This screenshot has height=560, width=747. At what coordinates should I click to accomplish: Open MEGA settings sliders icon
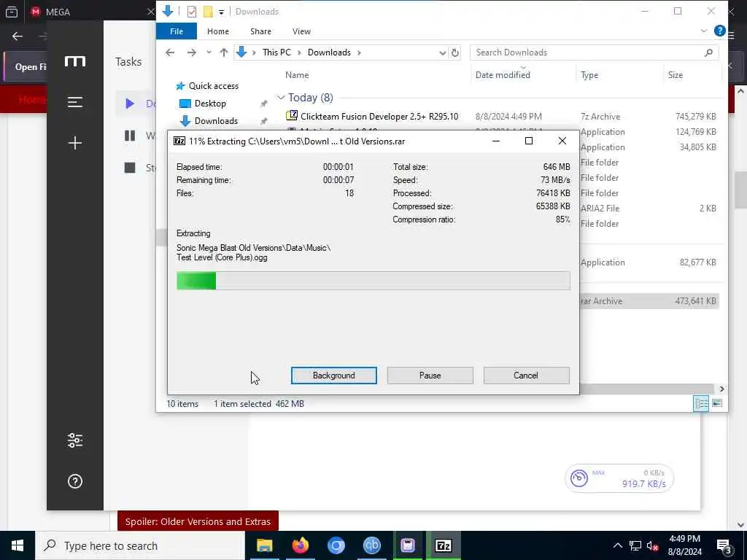[75, 440]
